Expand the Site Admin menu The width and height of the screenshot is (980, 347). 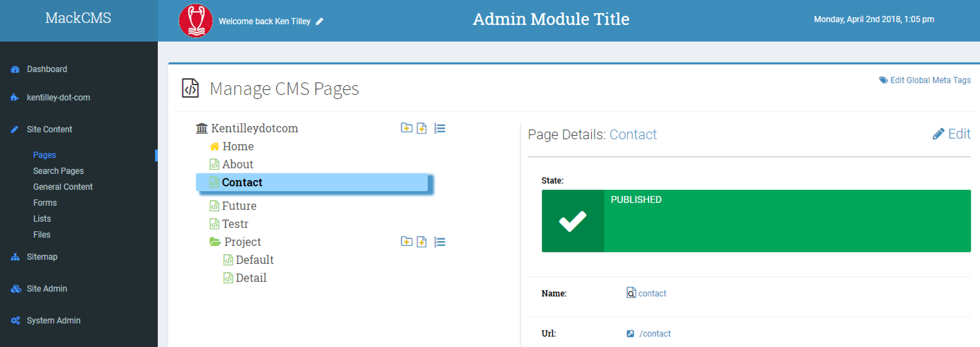click(x=47, y=289)
